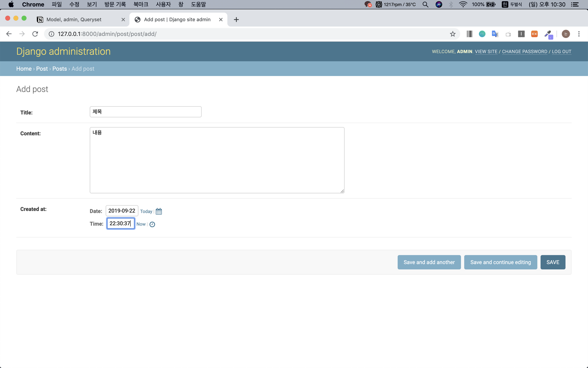The image size is (588, 368).
Task: Reload the admin page
Action: [35, 34]
